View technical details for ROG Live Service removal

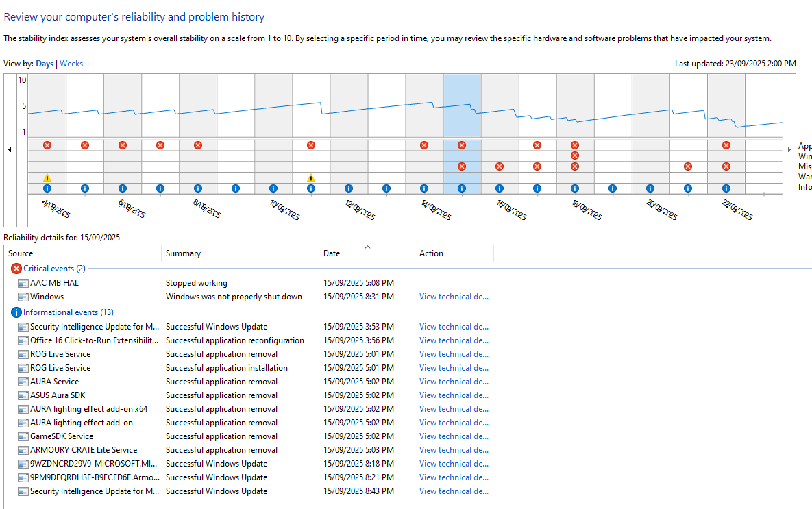(454, 354)
